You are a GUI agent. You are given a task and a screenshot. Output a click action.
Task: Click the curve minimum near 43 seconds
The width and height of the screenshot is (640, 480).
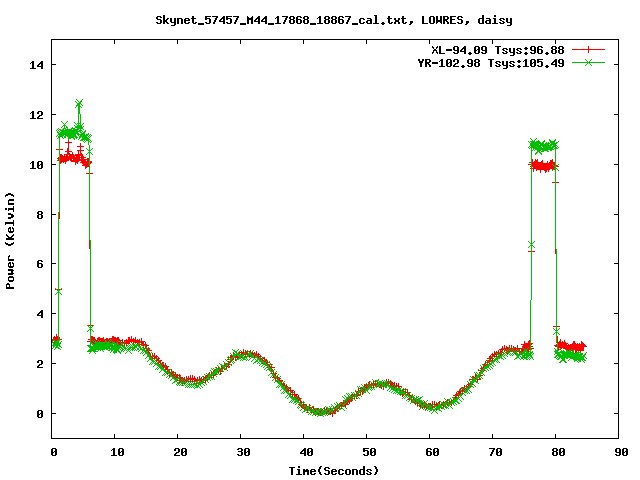[320, 412]
